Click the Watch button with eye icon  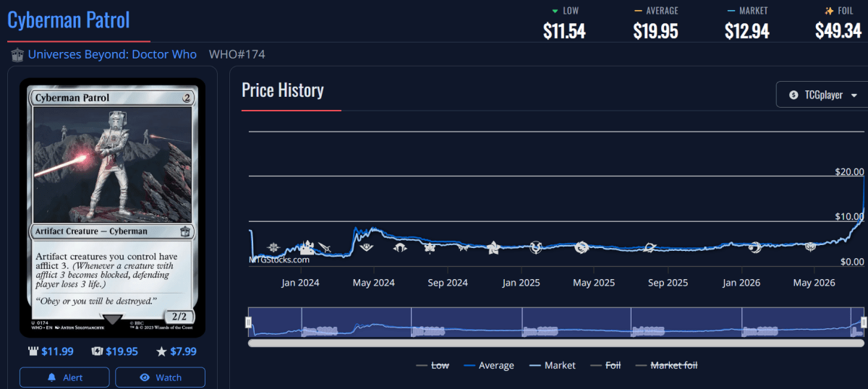coord(160,377)
